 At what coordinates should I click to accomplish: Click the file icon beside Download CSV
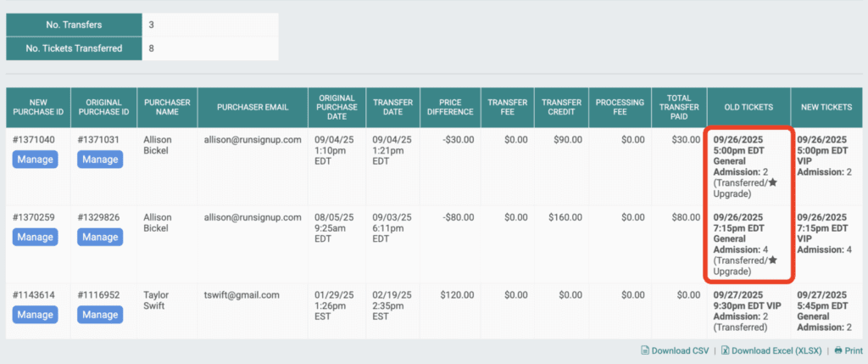point(644,350)
